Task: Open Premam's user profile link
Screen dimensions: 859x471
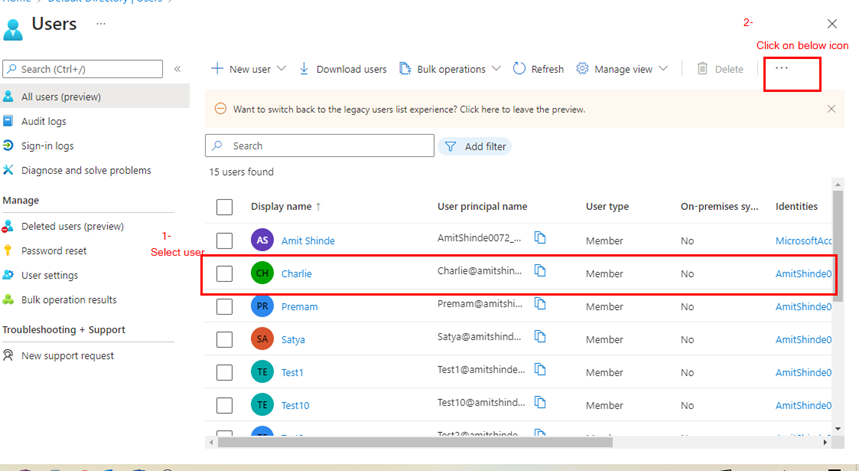Action: pyautogui.click(x=299, y=307)
